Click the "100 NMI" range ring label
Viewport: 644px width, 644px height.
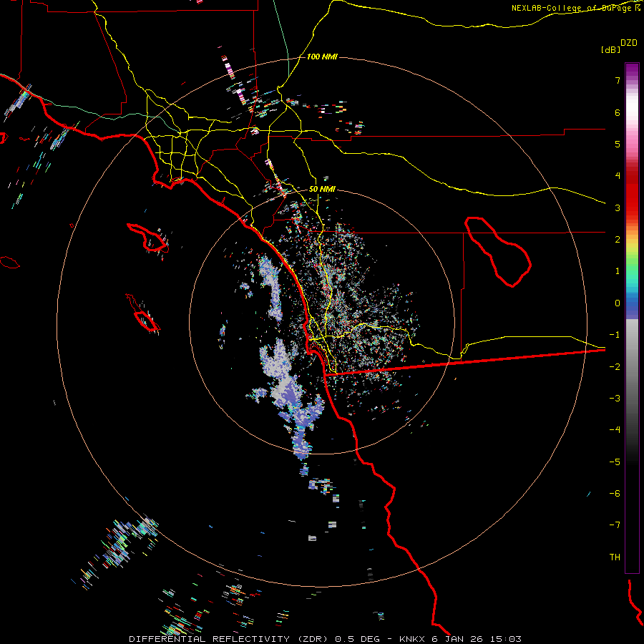point(322,57)
